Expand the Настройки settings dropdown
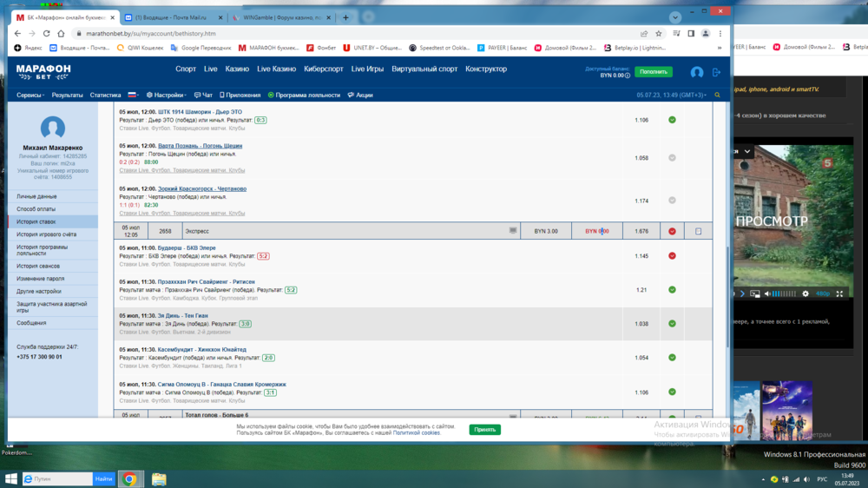The height and width of the screenshot is (488, 868). (x=168, y=96)
